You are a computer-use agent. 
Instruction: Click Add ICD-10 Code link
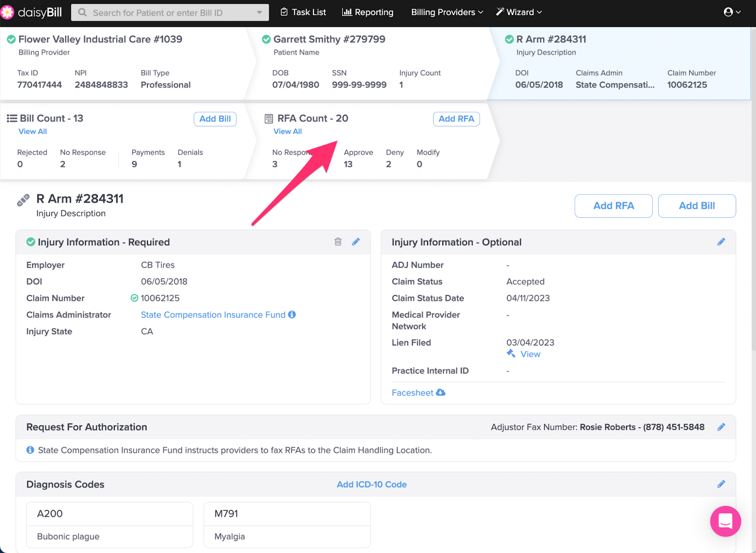coord(371,484)
